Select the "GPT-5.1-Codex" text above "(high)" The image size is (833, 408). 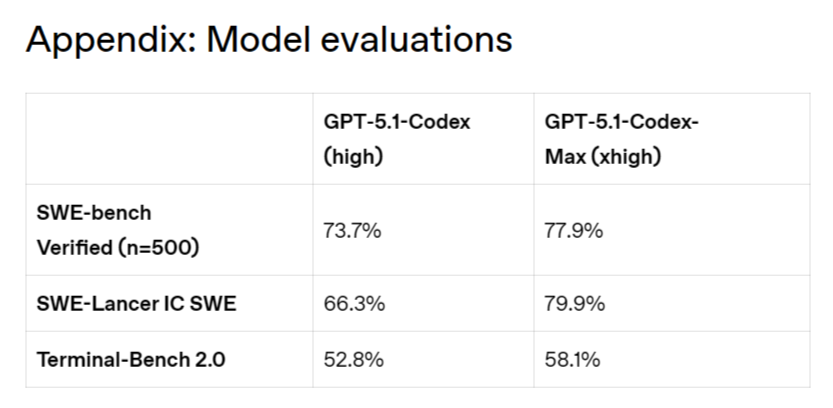point(396,122)
